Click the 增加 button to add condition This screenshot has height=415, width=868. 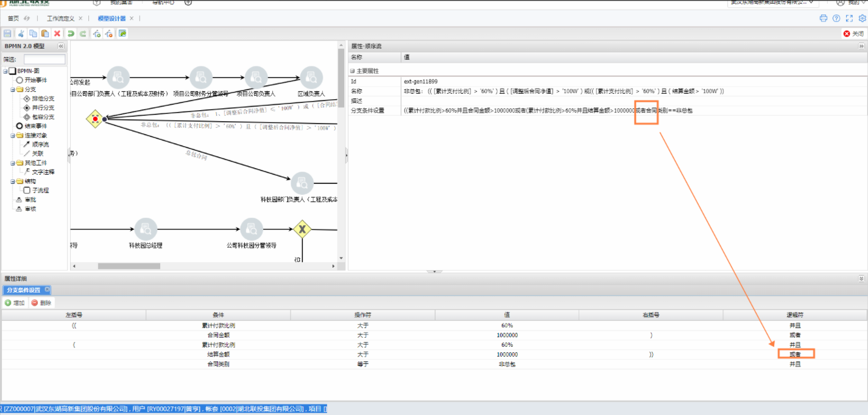tap(15, 302)
